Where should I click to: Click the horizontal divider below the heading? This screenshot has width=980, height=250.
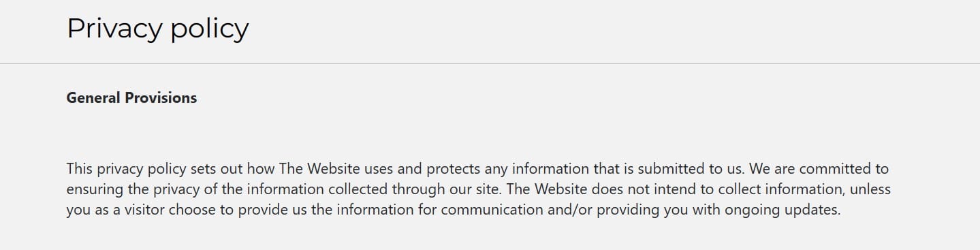[490, 63]
